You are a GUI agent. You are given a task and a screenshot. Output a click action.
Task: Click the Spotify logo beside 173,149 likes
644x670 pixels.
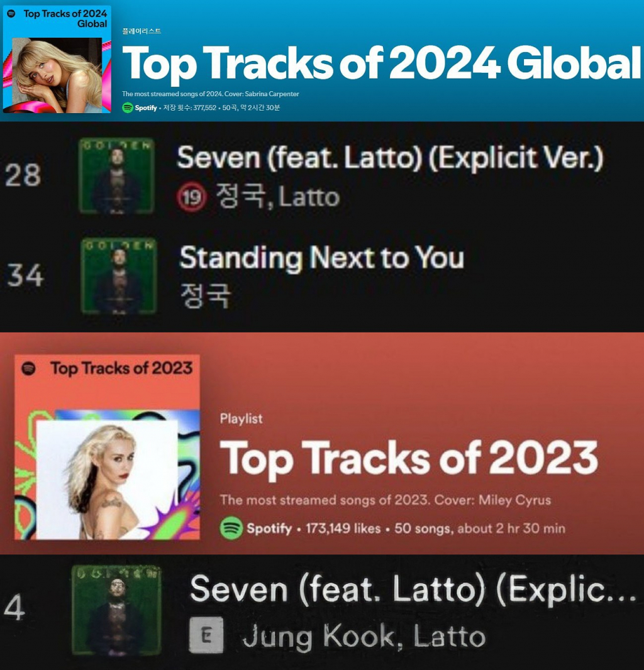(x=231, y=528)
